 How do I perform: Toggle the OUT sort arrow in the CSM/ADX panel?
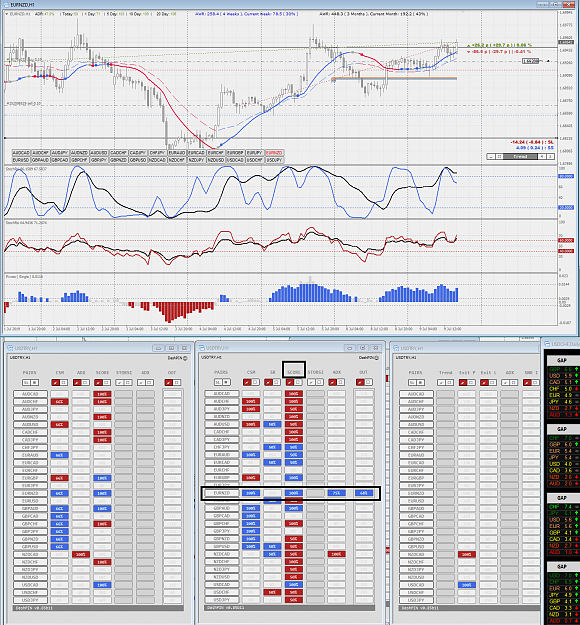[x=168, y=383]
